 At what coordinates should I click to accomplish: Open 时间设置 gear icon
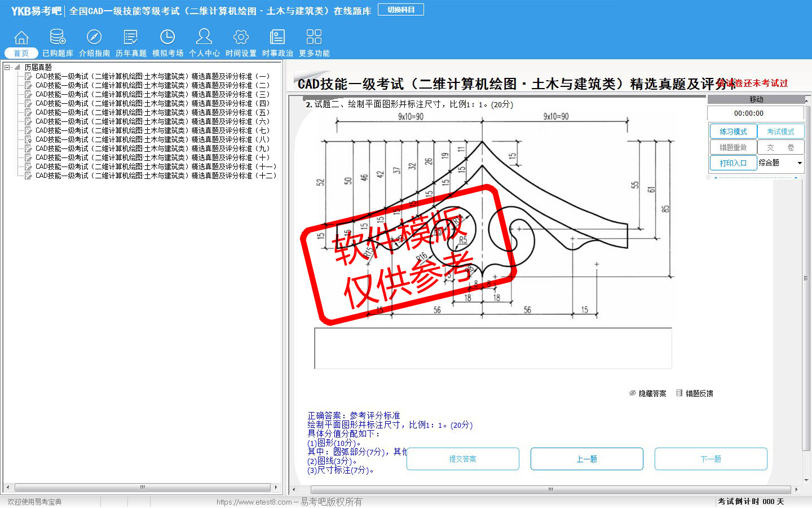[x=241, y=38]
